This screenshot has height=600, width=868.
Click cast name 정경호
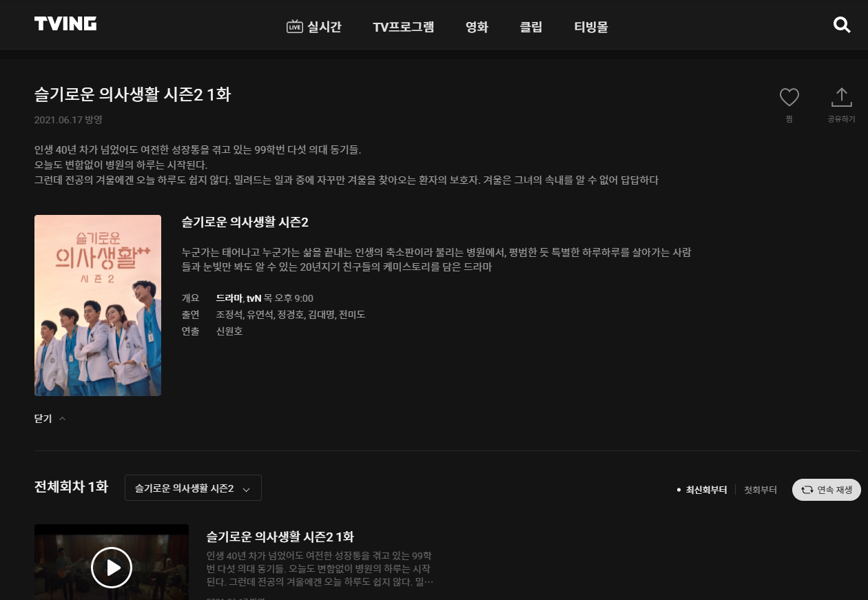291,315
